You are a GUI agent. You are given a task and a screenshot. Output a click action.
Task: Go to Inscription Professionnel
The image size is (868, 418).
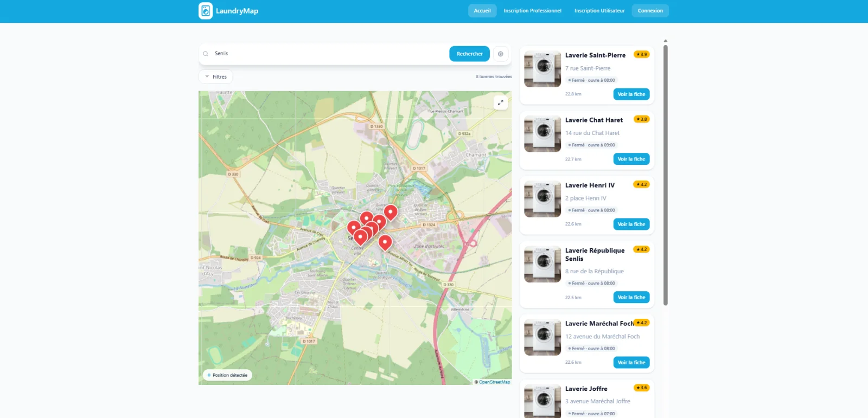(532, 11)
